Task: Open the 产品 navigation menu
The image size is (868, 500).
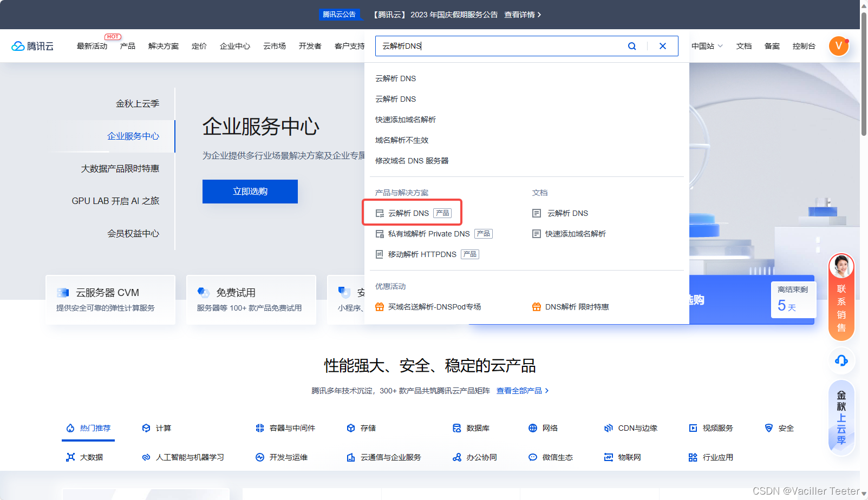Action: point(128,46)
